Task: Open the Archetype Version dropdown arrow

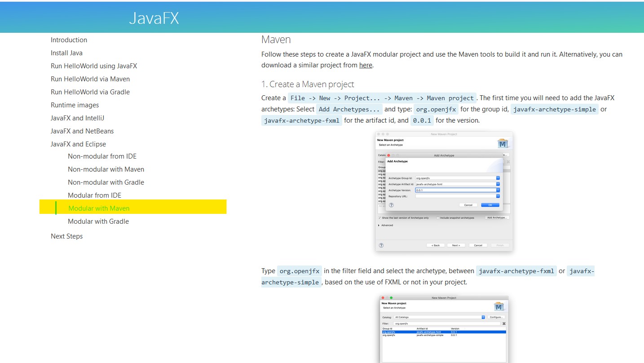Action: 498,190
